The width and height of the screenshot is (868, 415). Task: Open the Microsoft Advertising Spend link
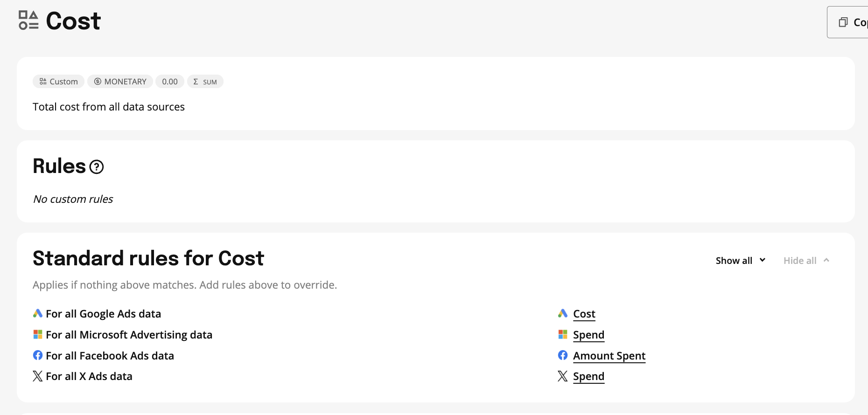(588, 335)
